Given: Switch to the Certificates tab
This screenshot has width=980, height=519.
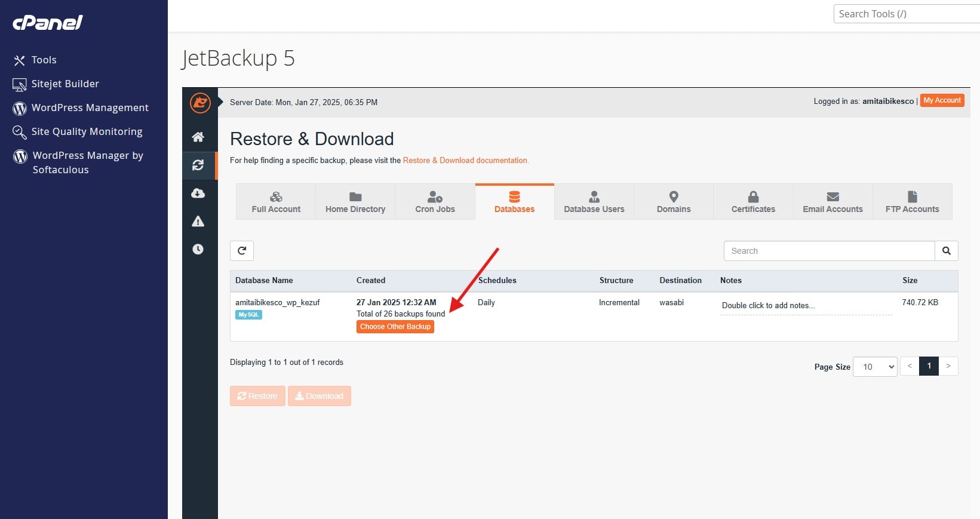Looking at the screenshot, I should pyautogui.click(x=753, y=202).
